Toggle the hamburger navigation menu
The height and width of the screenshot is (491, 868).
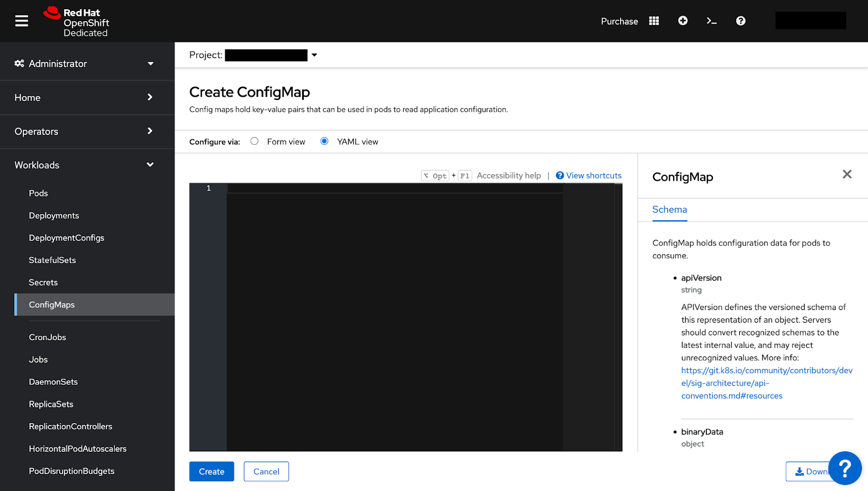tap(22, 21)
